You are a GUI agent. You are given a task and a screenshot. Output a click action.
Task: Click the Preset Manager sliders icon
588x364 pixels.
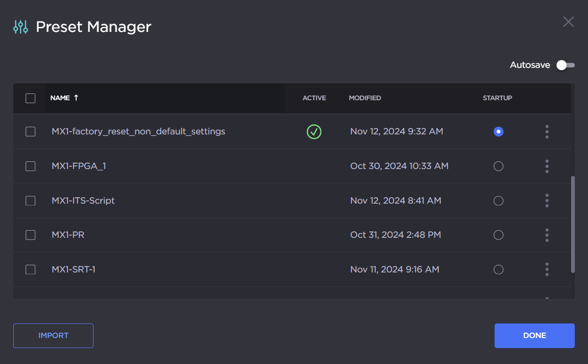[21, 27]
